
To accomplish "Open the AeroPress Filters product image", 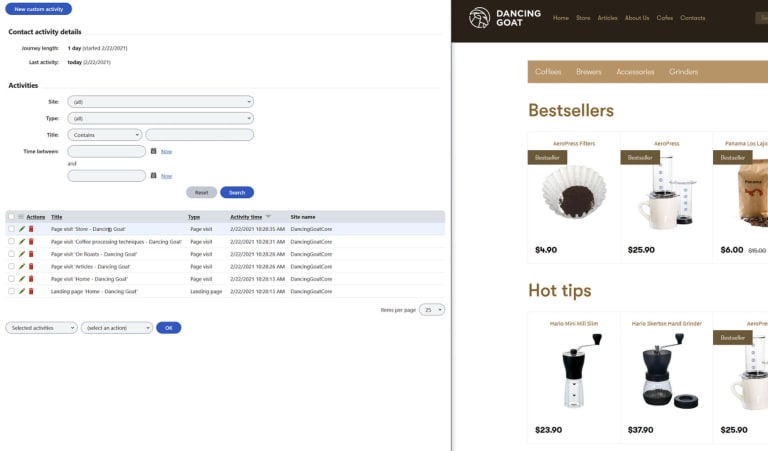I will pyautogui.click(x=574, y=192).
